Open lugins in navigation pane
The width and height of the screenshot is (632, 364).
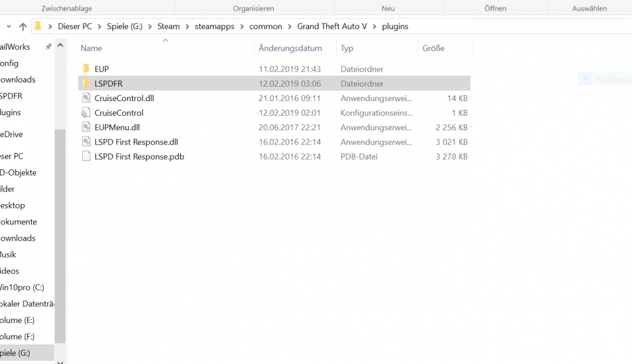click(x=11, y=112)
